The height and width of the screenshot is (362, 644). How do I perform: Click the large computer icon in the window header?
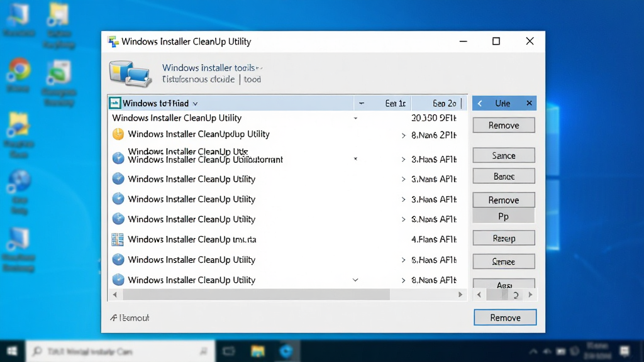(x=130, y=74)
